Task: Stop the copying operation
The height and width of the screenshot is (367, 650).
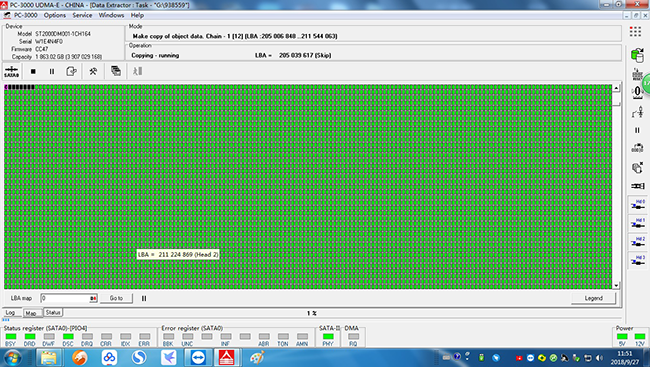Action: point(33,71)
